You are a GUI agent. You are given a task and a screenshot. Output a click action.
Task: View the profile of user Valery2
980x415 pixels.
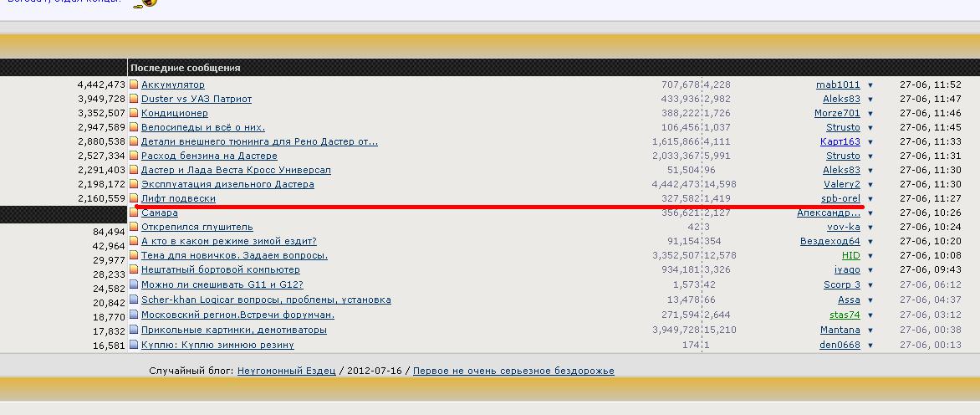coord(842,184)
